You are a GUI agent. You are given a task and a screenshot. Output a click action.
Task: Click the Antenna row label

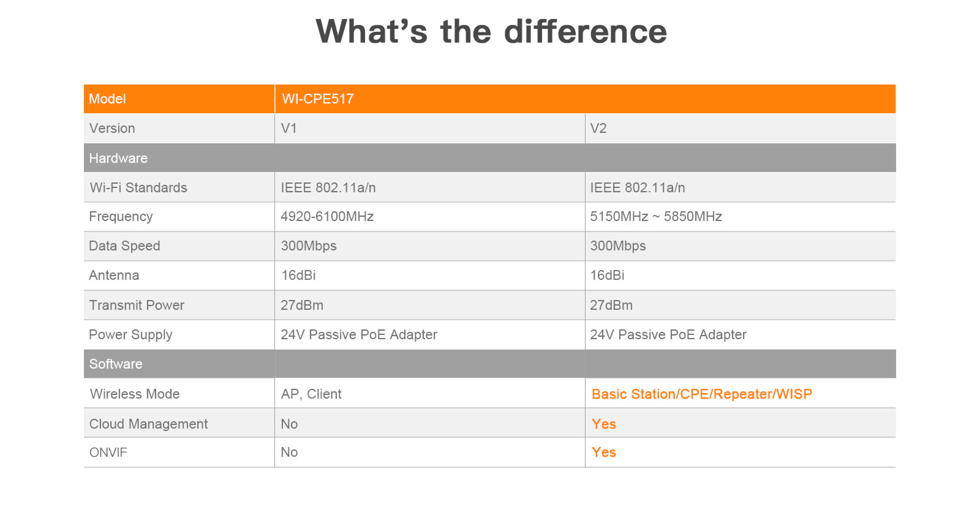114,275
